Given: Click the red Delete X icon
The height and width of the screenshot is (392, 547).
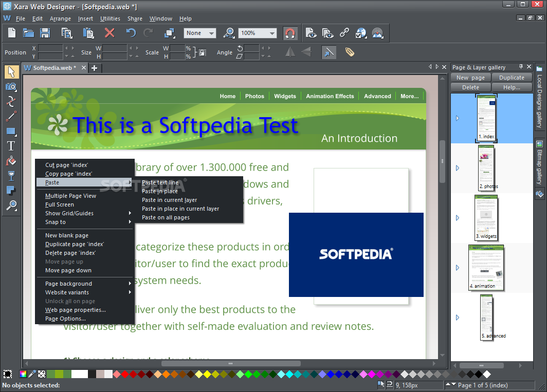Looking at the screenshot, I should pos(110,33).
